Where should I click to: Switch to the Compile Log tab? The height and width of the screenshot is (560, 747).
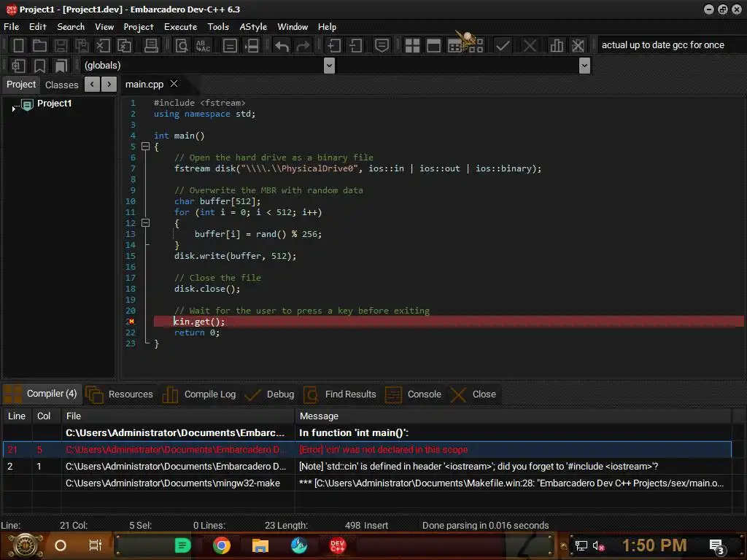pos(200,394)
